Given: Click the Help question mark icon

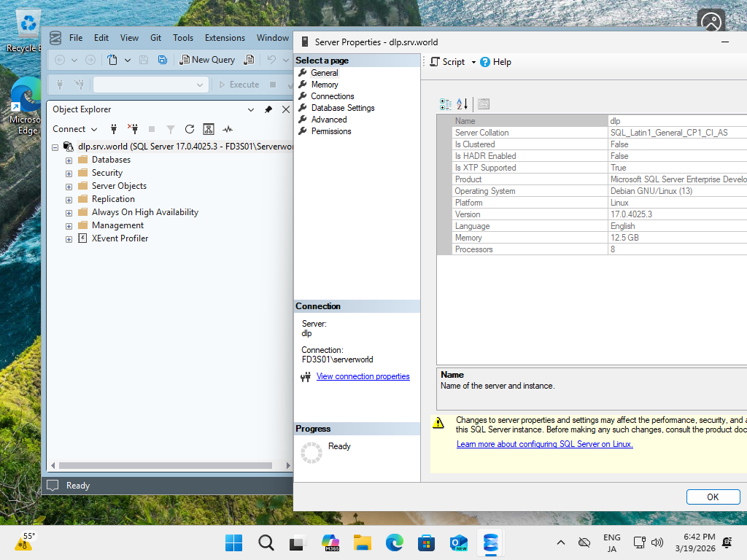Looking at the screenshot, I should [485, 62].
